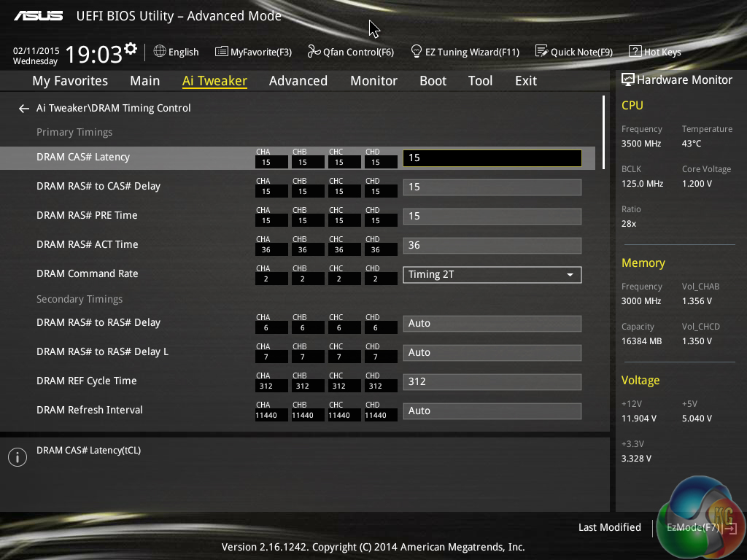
Task: Open Qfan Control(F6) fan icon
Action: pos(314,52)
